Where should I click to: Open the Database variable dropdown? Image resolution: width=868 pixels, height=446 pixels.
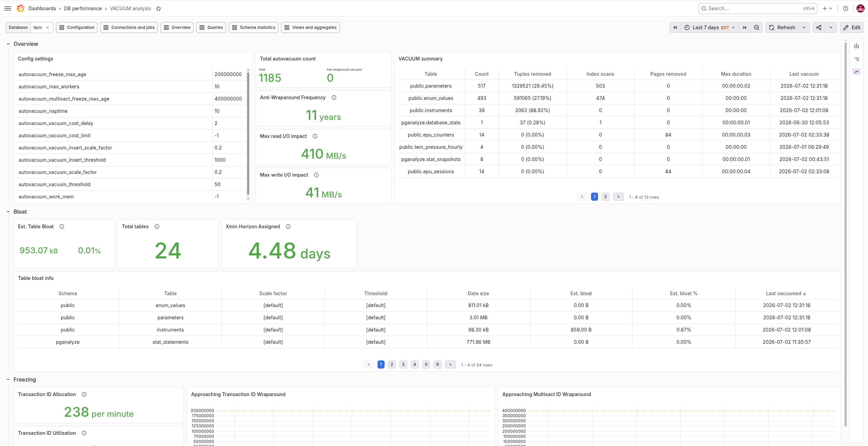[42, 28]
